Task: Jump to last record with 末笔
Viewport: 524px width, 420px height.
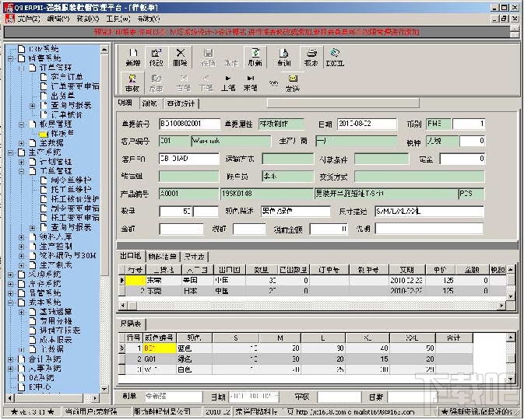Action: [x=251, y=82]
